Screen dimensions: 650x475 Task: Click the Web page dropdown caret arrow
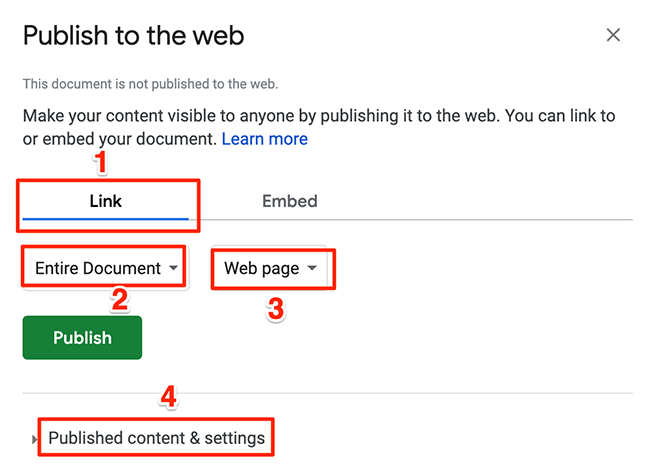click(x=312, y=268)
